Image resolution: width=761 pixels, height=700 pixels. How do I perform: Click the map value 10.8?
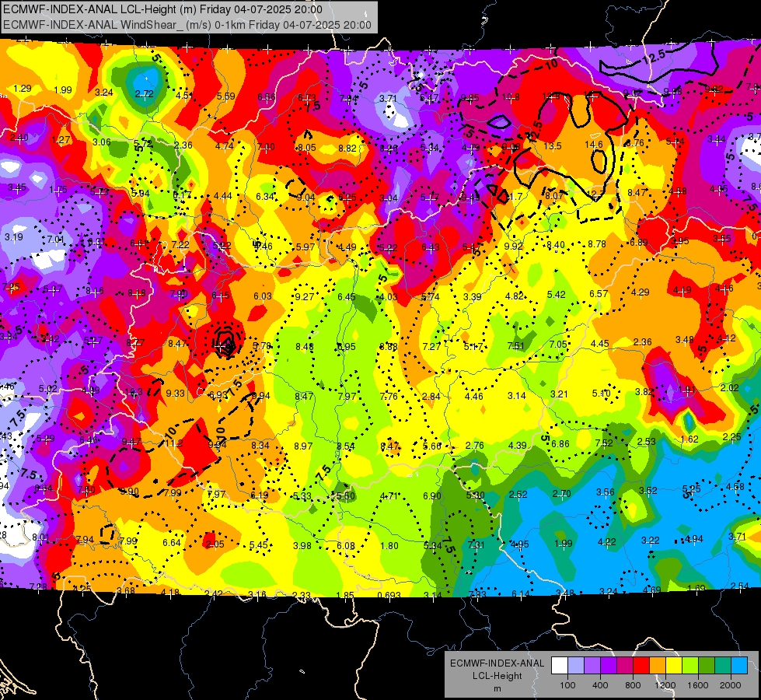tap(511, 97)
